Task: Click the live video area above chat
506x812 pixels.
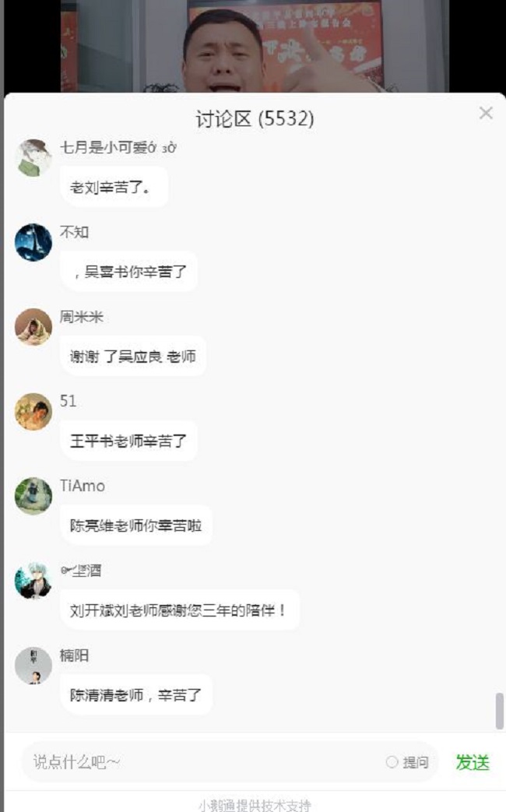Action: click(x=255, y=46)
